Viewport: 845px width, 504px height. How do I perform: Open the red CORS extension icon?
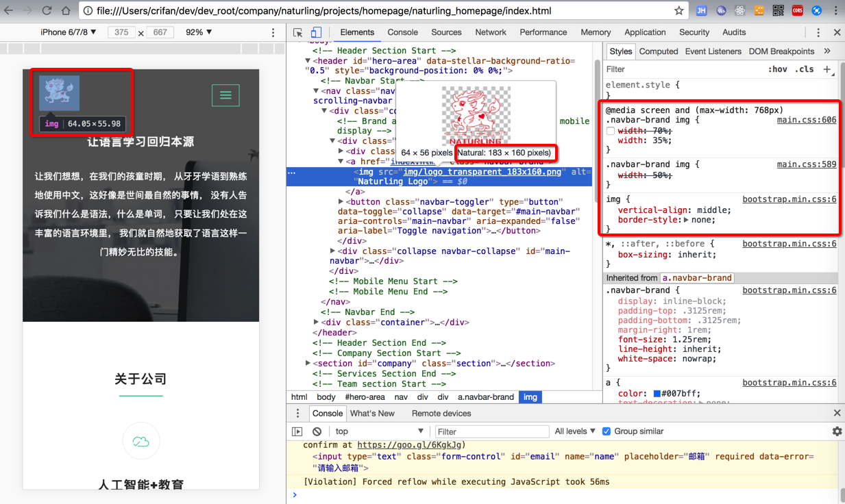[x=797, y=10]
